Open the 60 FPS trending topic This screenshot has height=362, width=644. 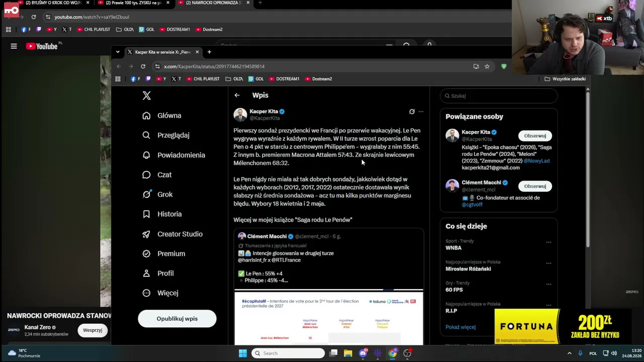coord(454,290)
